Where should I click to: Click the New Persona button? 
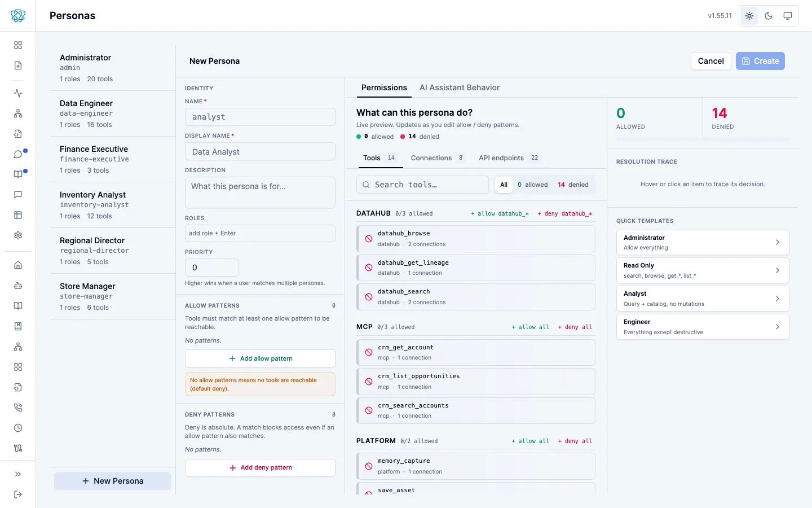pyautogui.click(x=113, y=481)
